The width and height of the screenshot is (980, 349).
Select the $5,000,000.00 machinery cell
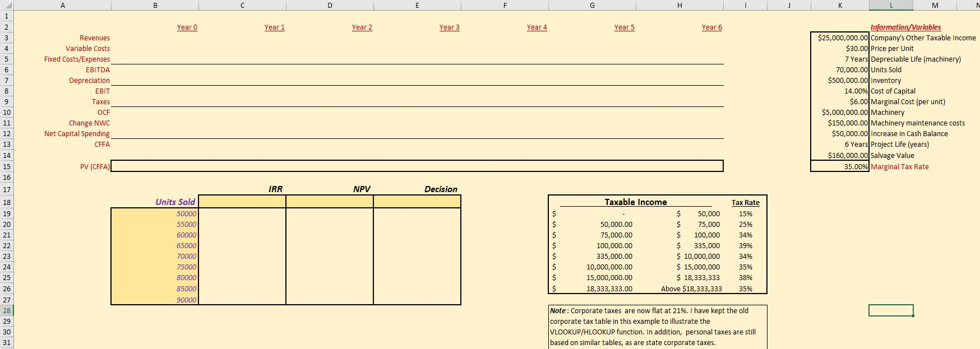pyautogui.click(x=840, y=113)
